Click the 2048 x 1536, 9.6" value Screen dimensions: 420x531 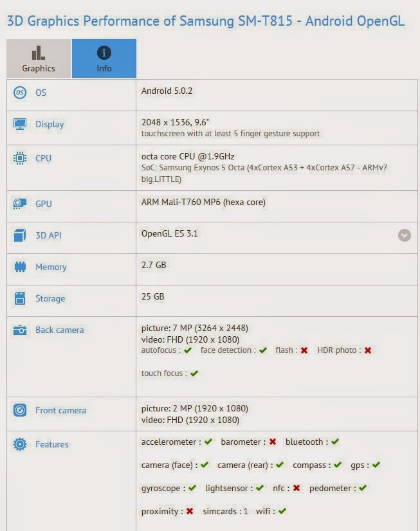[175, 122]
